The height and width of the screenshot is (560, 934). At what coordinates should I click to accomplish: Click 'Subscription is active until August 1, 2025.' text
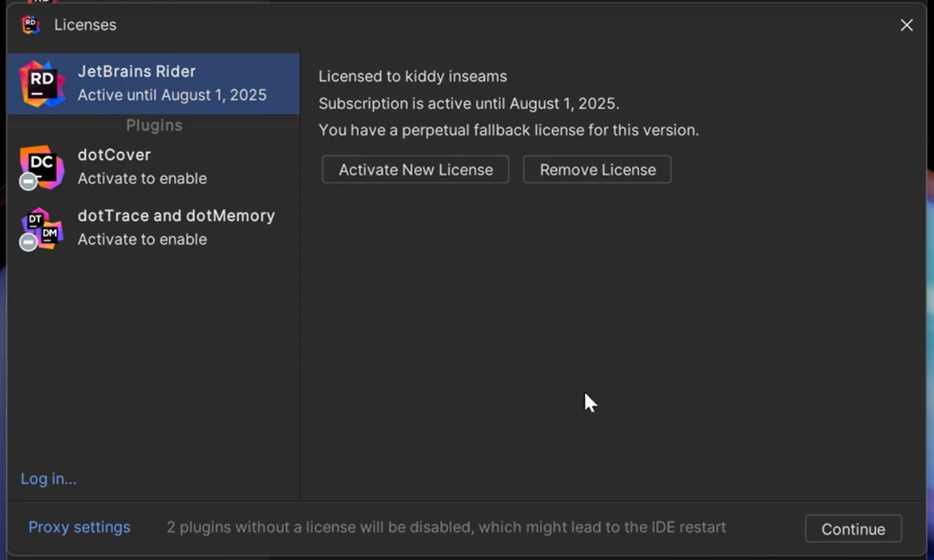(469, 104)
